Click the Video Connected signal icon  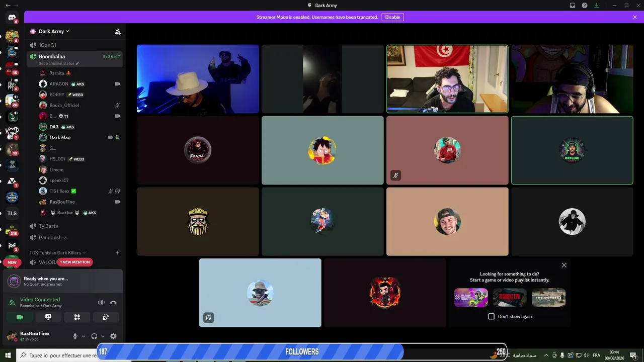[12, 302]
